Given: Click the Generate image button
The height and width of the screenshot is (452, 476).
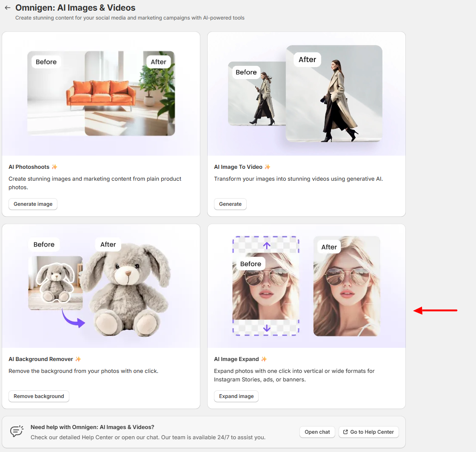Looking at the screenshot, I should (x=33, y=204).
